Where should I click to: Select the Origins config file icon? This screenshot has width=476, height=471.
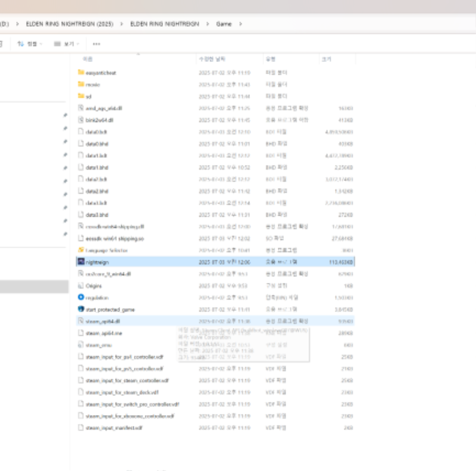(81, 285)
